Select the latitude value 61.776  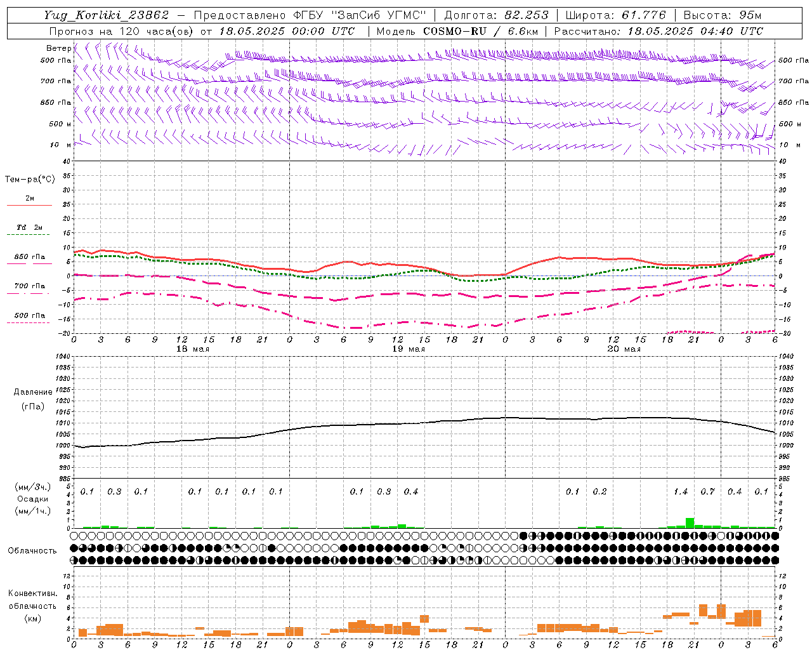click(643, 15)
